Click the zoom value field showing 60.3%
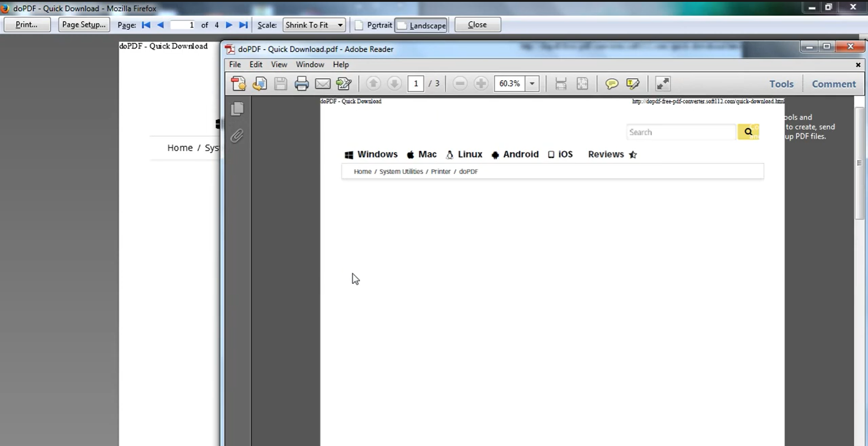868x446 pixels. pyautogui.click(x=510, y=84)
